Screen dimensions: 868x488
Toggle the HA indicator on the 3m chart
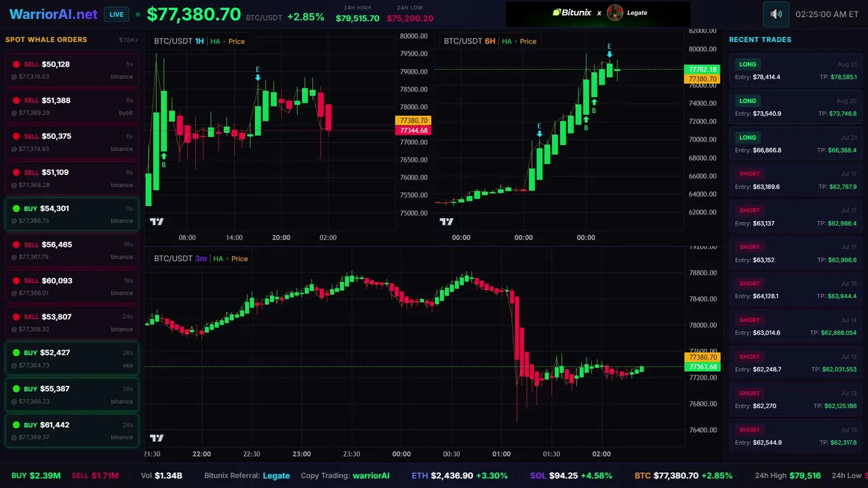tap(218, 259)
